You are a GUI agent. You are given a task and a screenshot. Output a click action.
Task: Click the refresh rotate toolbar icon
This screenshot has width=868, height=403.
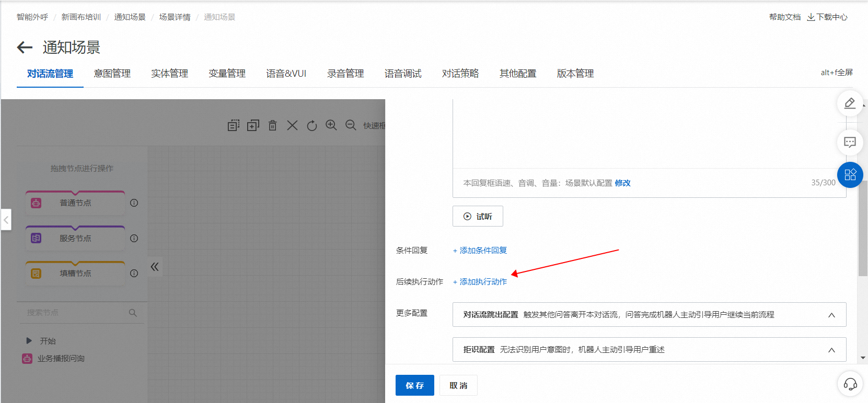point(312,125)
